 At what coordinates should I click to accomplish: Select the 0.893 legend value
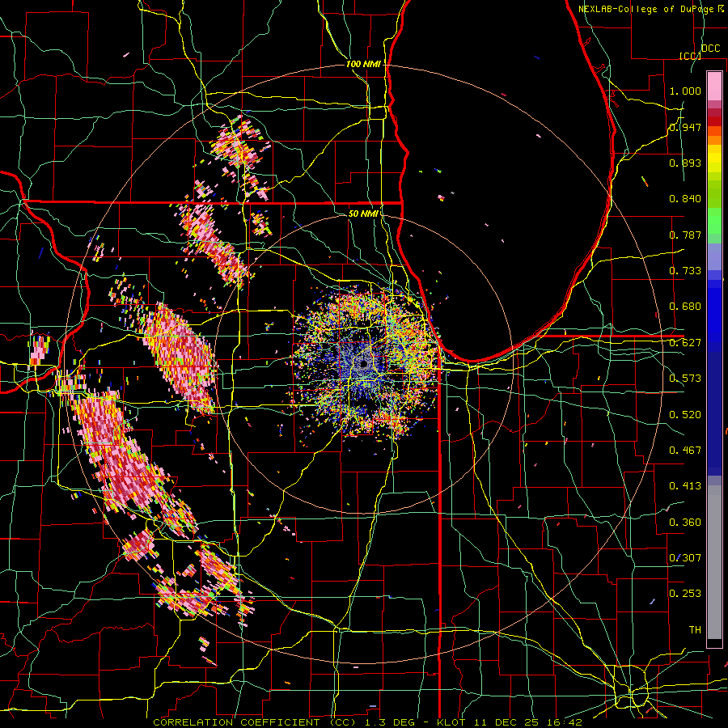[x=685, y=163]
